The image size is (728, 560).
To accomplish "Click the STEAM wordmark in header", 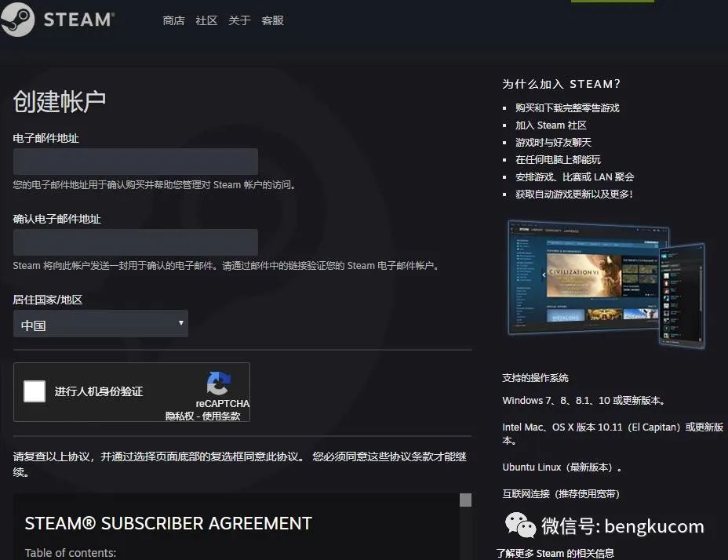I will coord(79,20).
